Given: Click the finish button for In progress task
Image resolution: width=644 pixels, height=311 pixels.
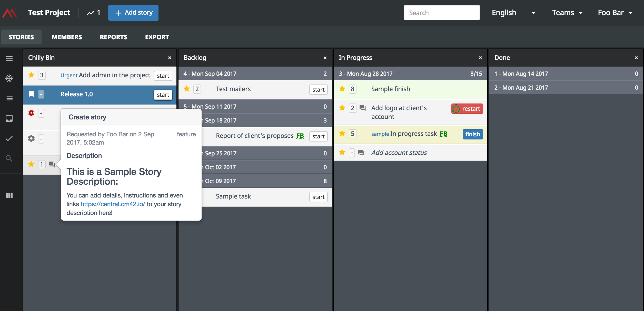Looking at the screenshot, I should pyautogui.click(x=473, y=134).
